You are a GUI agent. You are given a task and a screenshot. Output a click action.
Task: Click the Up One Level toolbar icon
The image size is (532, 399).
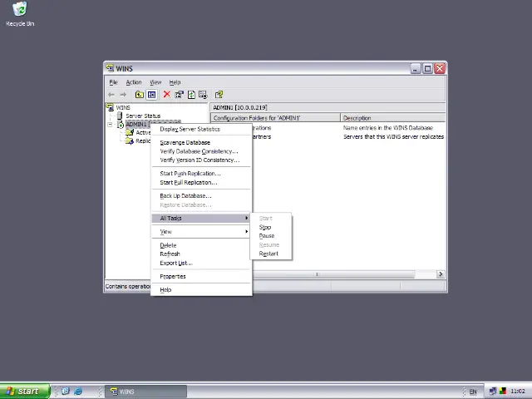[140, 95]
